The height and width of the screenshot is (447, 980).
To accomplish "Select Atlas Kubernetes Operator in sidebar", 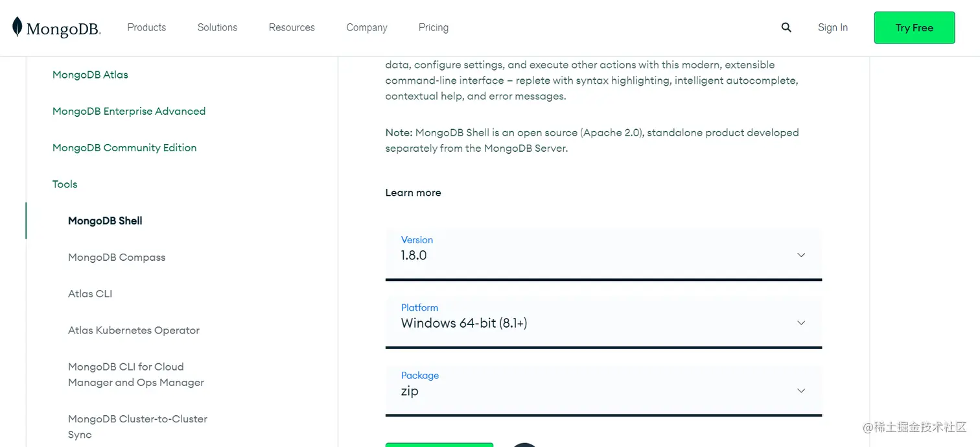I will pyautogui.click(x=134, y=330).
